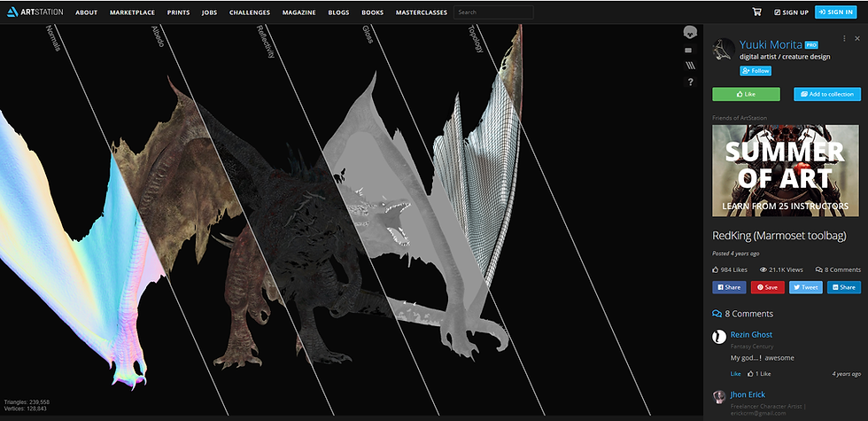Click the Triangles: 239,558 stat
The height and width of the screenshot is (421, 868).
pyautogui.click(x=27, y=402)
